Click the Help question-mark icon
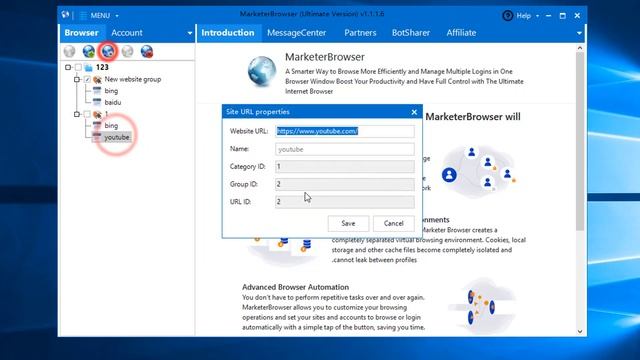640x360 pixels. 507,16
